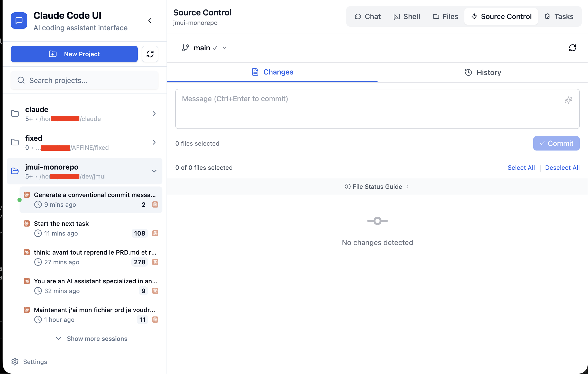Open the Shell tab
Image resolution: width=588 pixels, height=374 pixels.
(407, 16)
